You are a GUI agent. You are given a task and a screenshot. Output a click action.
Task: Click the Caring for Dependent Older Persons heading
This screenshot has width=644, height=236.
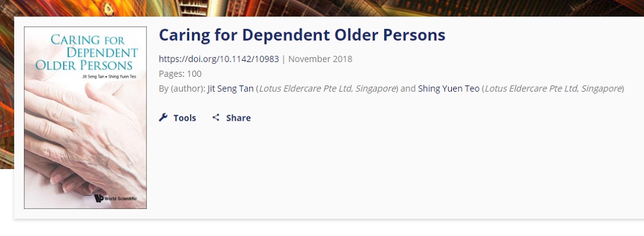[x=302, y=35]
